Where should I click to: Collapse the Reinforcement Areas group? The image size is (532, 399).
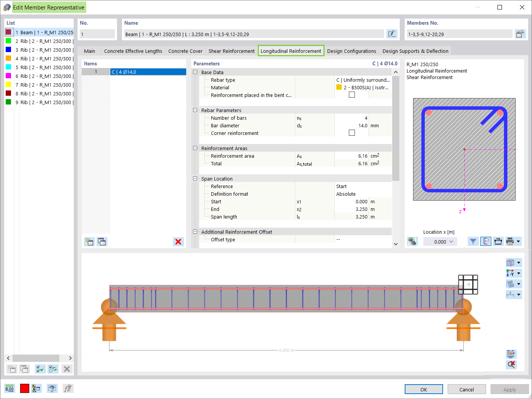pos(195,148)
